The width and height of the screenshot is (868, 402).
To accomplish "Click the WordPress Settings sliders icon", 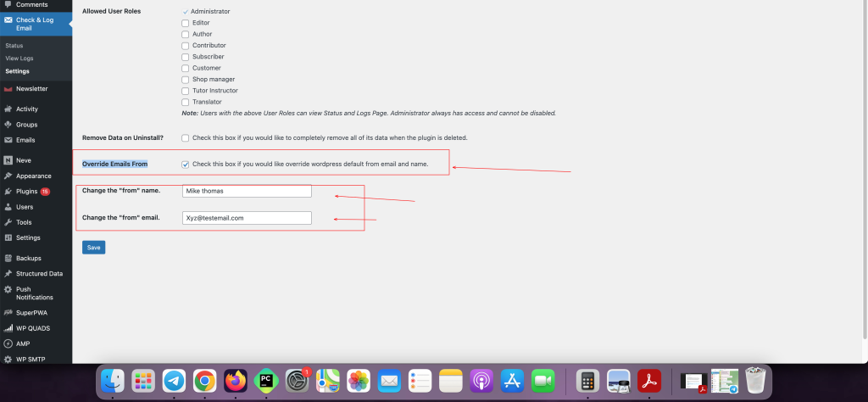I will tap(8, 238).
